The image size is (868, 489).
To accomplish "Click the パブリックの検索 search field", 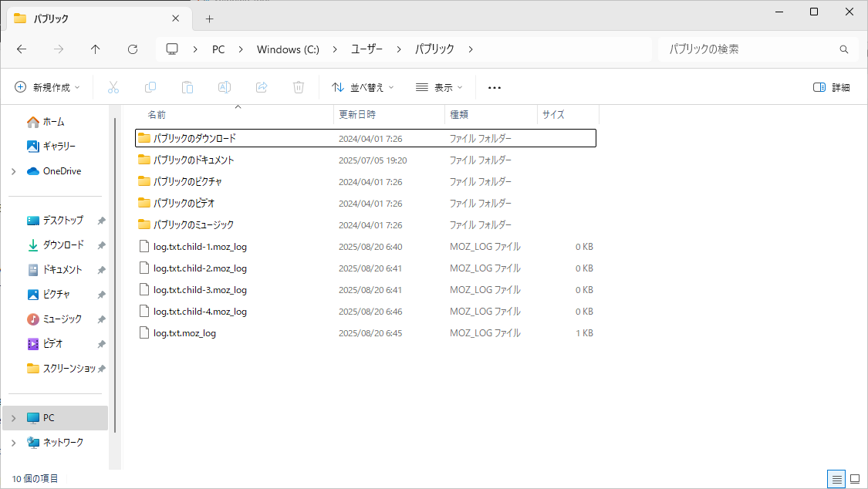I will tap(748, 49).
